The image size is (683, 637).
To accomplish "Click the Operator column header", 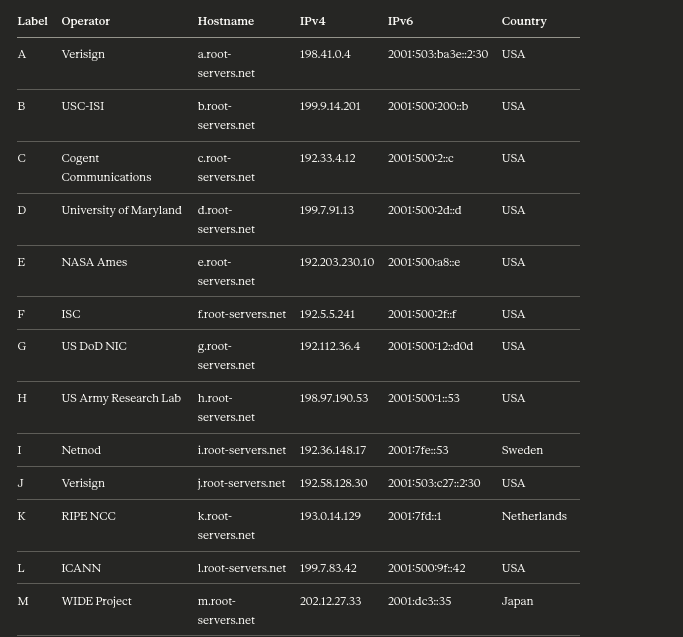I will (85, 21).
